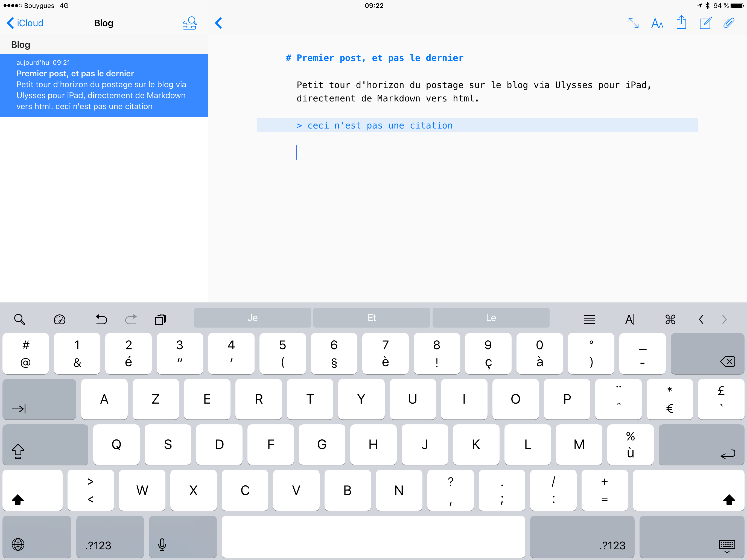Create a new sheet with compose icon
Screen dimensions: 747x560
coord(705,23)
